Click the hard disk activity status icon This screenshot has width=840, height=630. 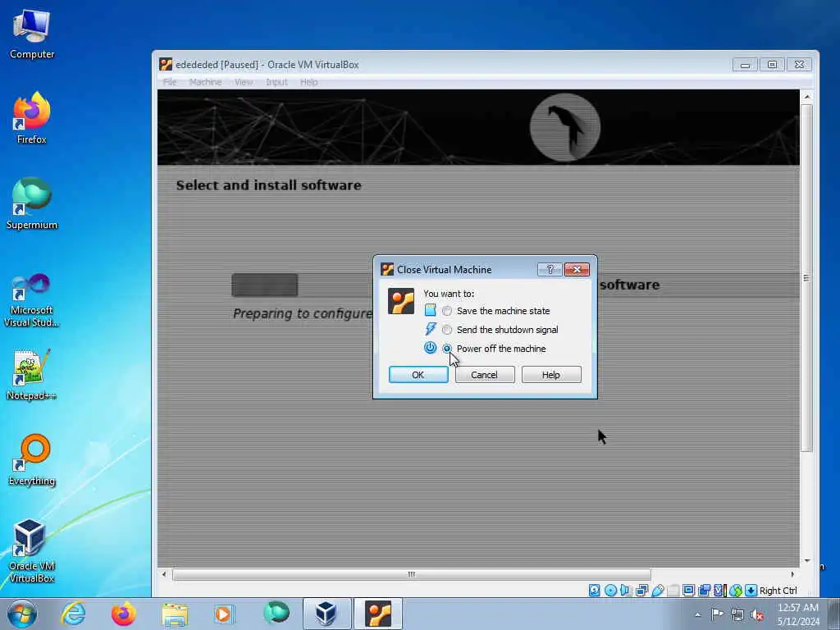tap(595, 591)
